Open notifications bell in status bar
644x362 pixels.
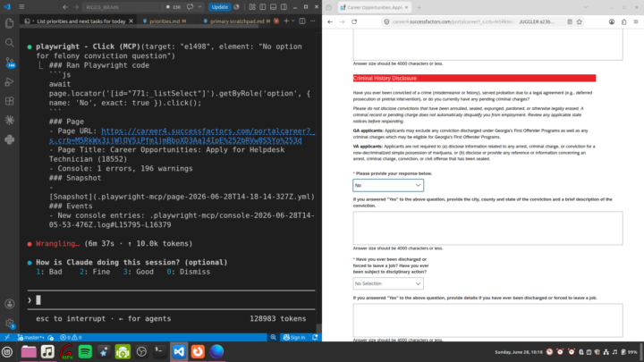click(315, 337)
